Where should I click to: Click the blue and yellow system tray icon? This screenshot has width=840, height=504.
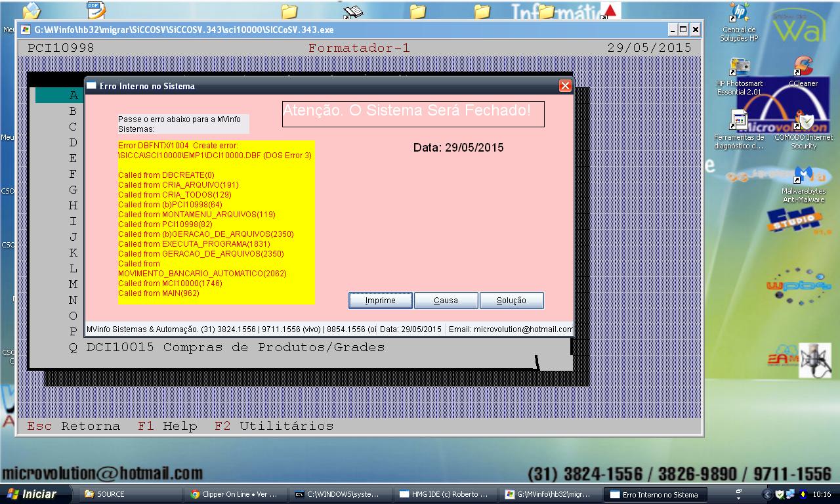pyautogui.click(x=802, y=494)
